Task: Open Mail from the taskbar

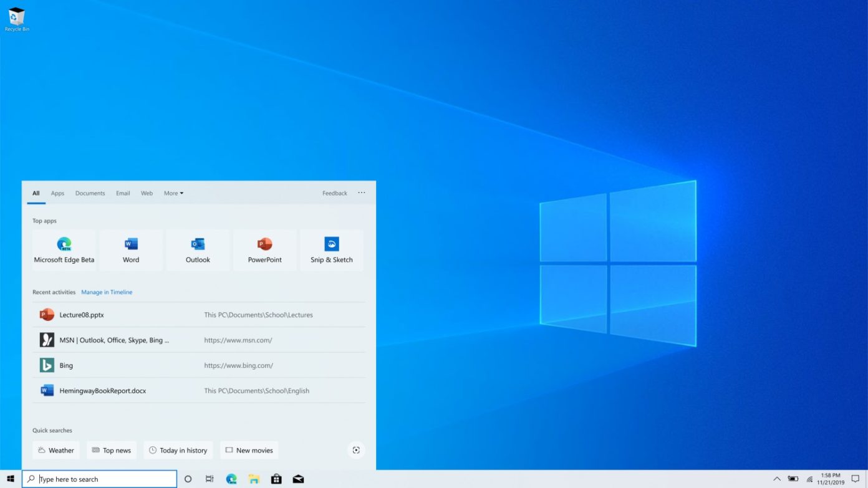Action: click(x=298, y=479)
